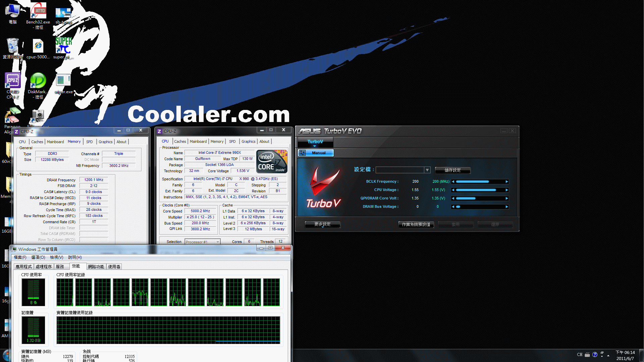Increase QPI/DRAM Core Volt with right arrow
This screenshot has width=644, height=362.
pyautogui.click(x=507, y=198)
